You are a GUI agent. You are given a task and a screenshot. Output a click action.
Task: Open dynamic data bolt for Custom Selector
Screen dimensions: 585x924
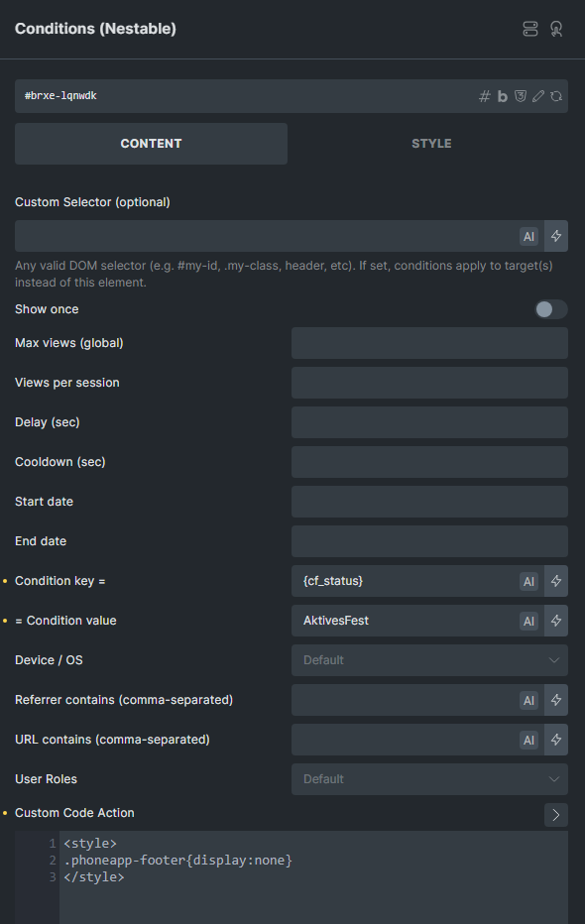tap(556, 236)
